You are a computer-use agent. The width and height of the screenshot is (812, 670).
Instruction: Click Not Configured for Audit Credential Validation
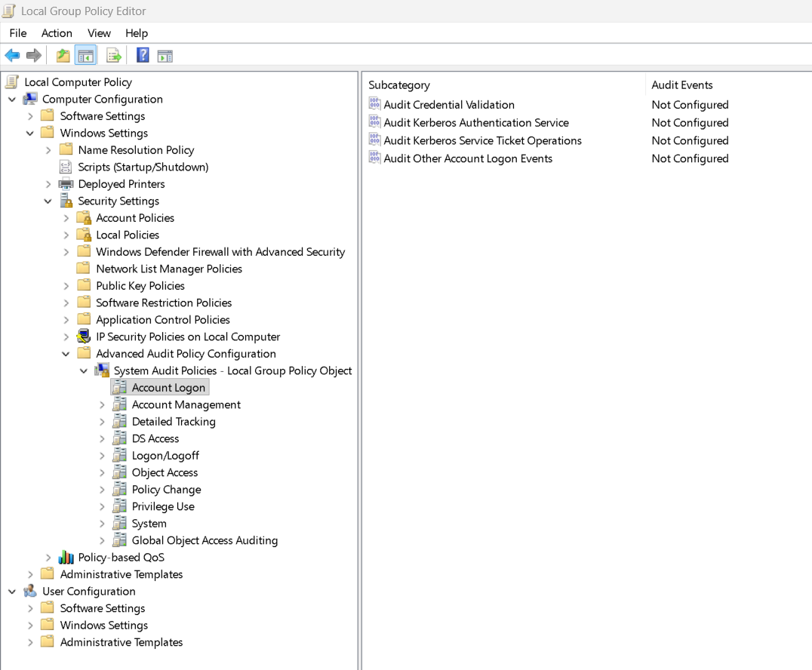(x=690, y=105)
